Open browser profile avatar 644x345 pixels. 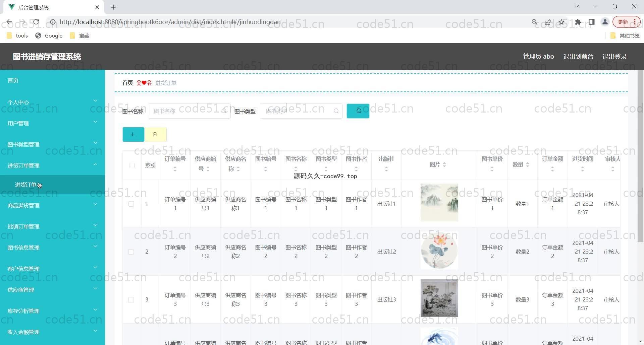pos(605,22)
